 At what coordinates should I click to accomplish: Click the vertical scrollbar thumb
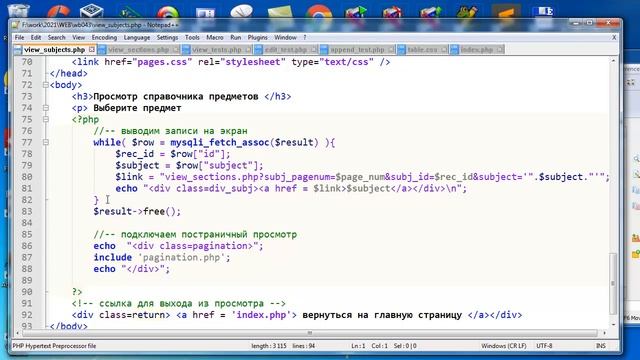click(x=613, y=283)
